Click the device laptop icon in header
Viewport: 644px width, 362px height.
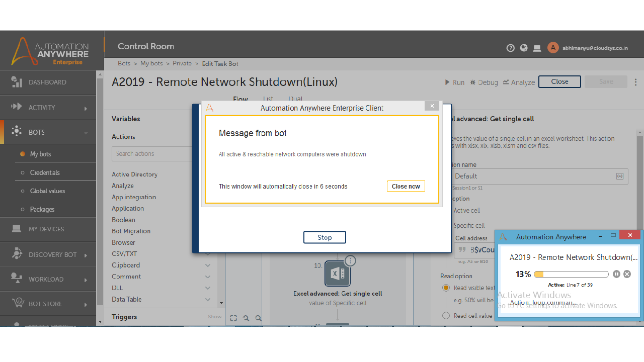(x=537, y=48)
